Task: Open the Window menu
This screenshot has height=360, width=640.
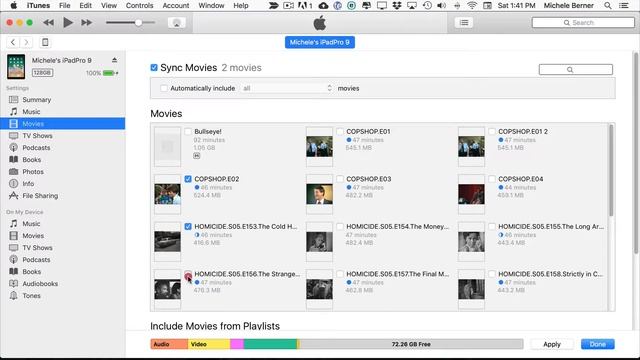Action: 211,5
